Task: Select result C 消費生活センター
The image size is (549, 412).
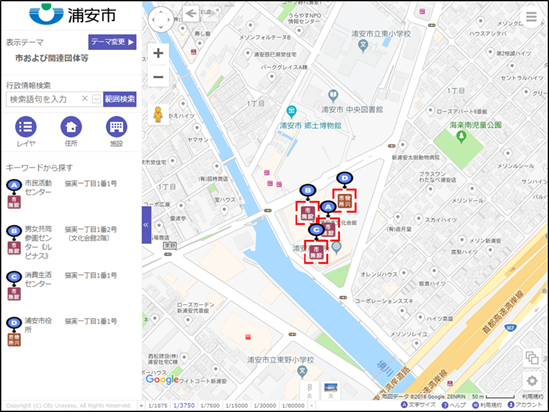Action: (x=38, y=279)
